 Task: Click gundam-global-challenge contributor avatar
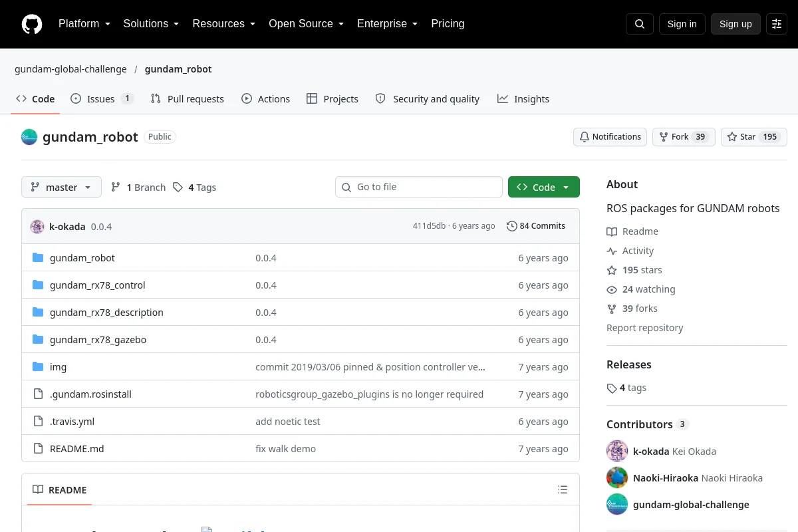[617, 505]
